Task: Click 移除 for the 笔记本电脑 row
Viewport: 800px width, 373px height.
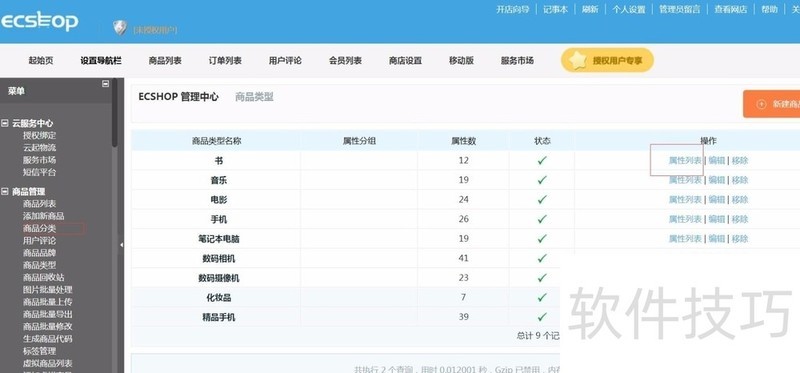Action: [x=740, y=238]
